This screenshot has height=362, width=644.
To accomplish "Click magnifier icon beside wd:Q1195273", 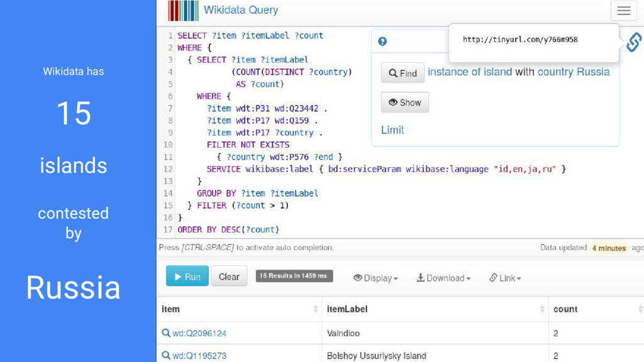I will (x=166, y=355).
